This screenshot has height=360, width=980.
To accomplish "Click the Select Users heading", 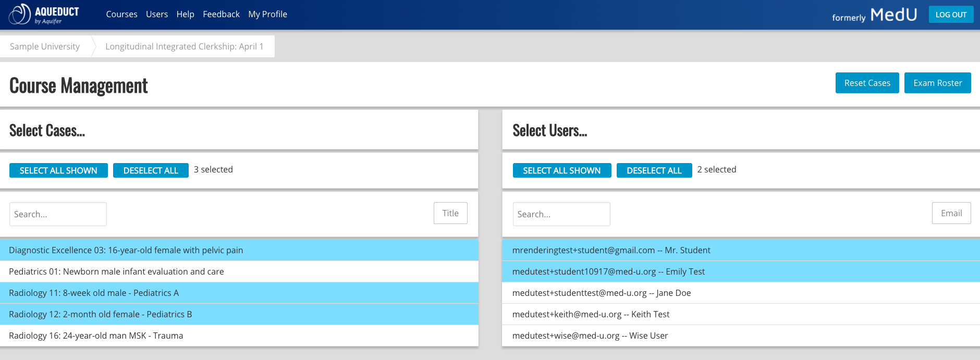I will 550,130.
